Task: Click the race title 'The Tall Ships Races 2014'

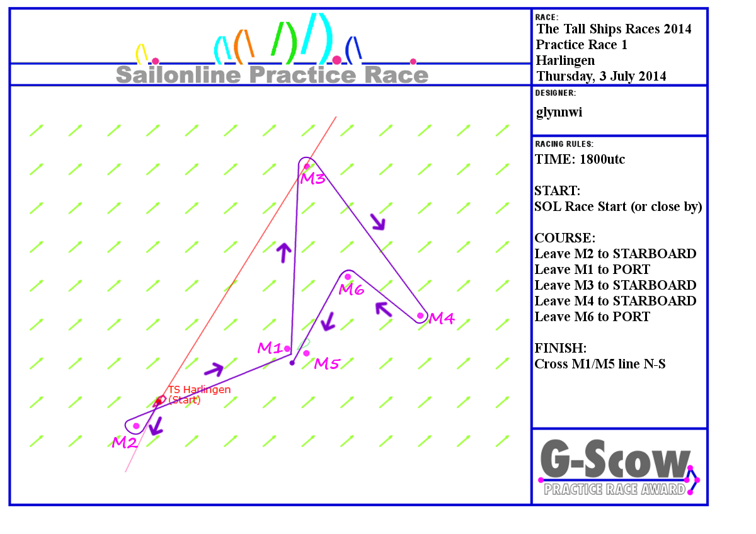Action: point(614,29)
